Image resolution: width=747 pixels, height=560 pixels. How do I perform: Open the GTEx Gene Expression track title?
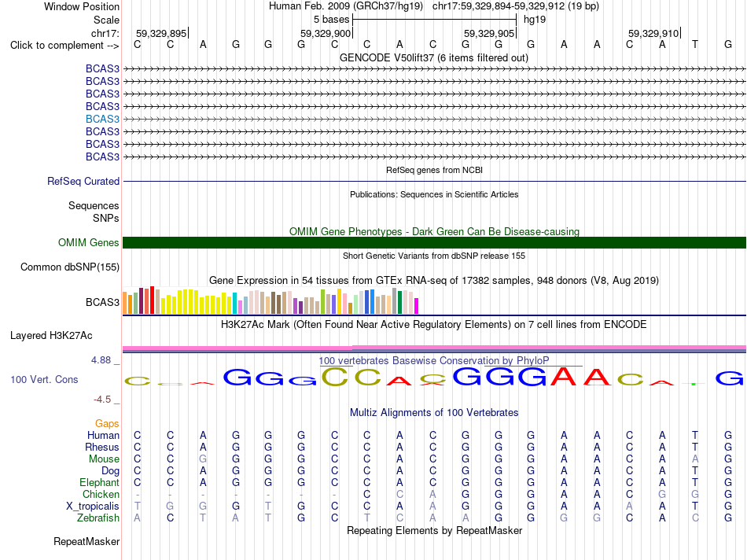click(434, 280)
